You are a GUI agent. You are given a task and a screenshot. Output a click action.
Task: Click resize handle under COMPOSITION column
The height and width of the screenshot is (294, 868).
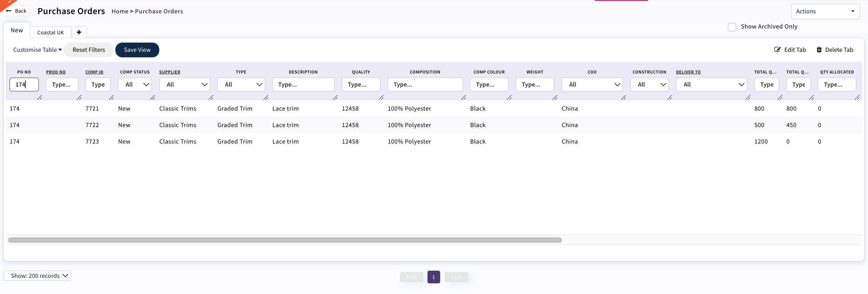point(464,98)
